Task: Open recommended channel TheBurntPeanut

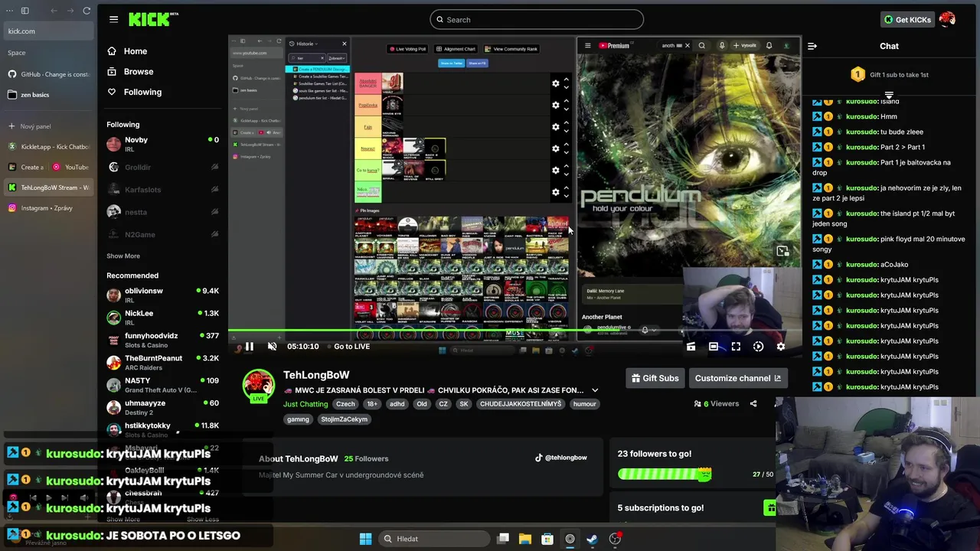Action: point(162,362)
